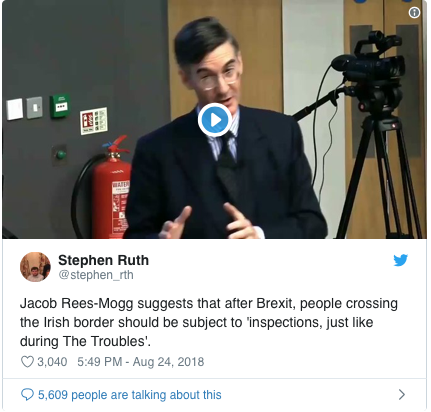Viewport: 431px width, 412px height.
Task: Click the 5:49 PM - Aug 24, 2018 timestamp
Action: 141,362
